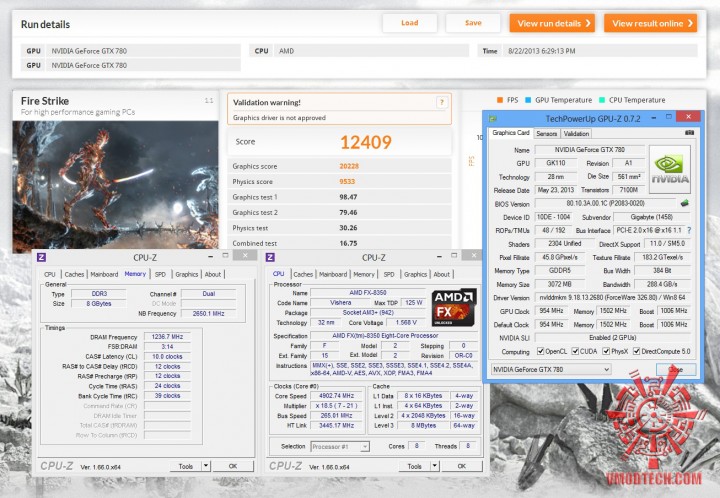720x498 pixels.
Task: Click the Physics score value 9533
Action: (347, 181)
